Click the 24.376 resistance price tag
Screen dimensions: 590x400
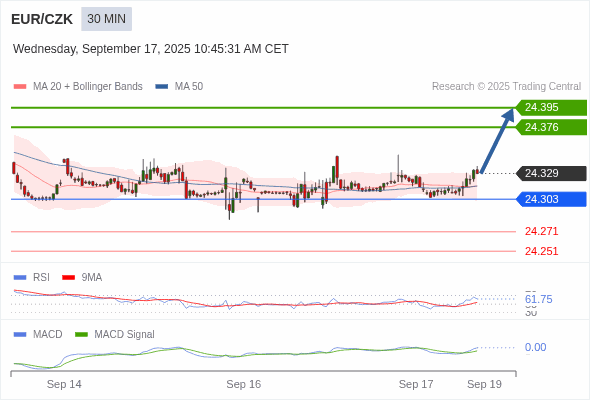pos(551,127)
